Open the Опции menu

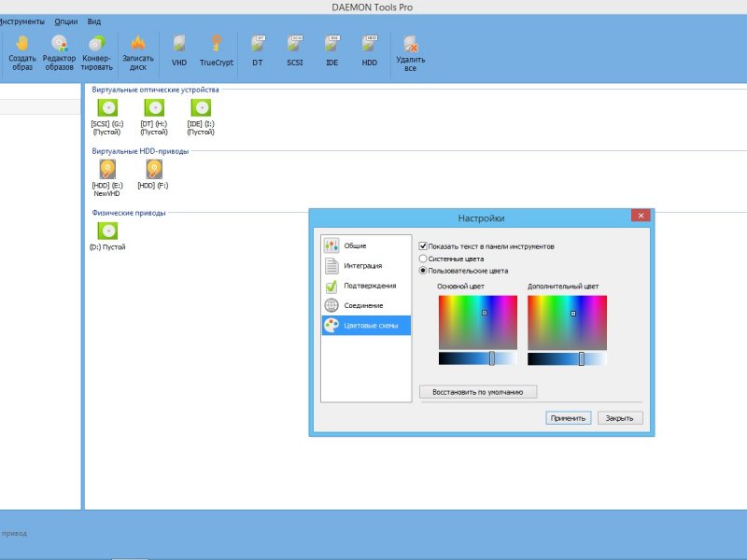click(65, 21)
